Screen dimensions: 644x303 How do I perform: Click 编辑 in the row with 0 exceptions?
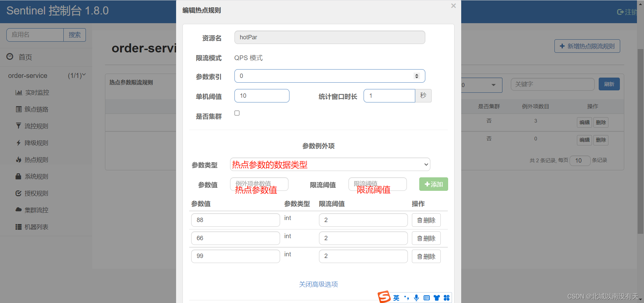point(584,140)
